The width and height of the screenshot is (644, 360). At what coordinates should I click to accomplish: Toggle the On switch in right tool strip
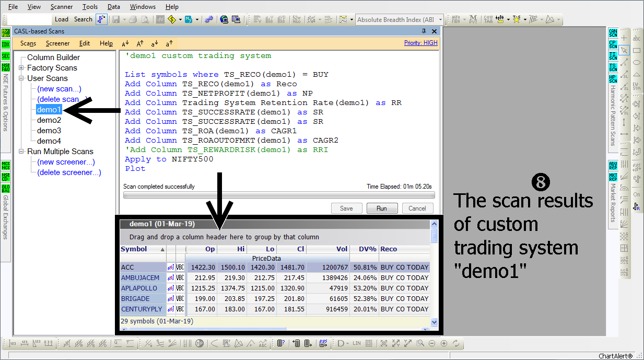pyautogui.click(x=637, y=194)
